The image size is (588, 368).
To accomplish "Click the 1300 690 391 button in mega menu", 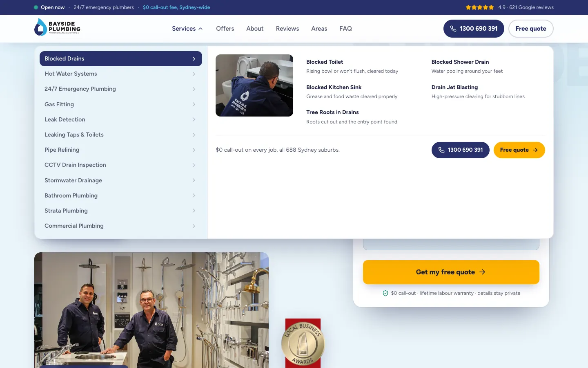I will pyautogui.click(x=460, y=150).
